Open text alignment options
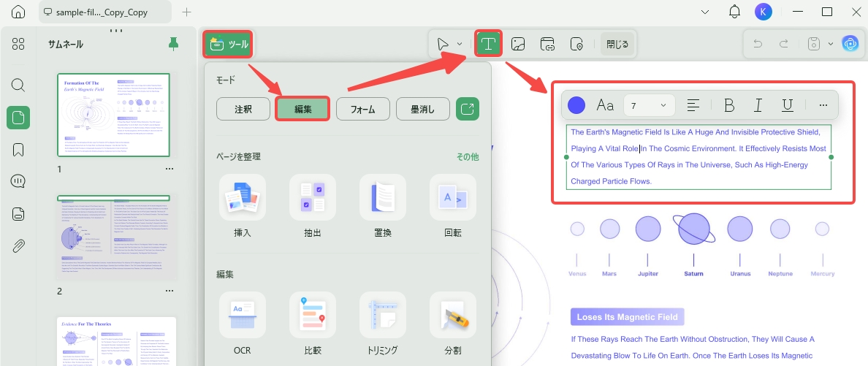This screenshot has height=366, width=868. pos(693,104)
